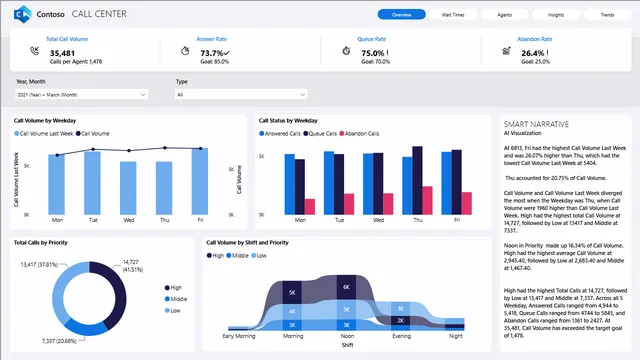The width and height of the screenshot is (640, 360).
Task: Click the Contoso logo icon
Action: [x=22, y=14]
